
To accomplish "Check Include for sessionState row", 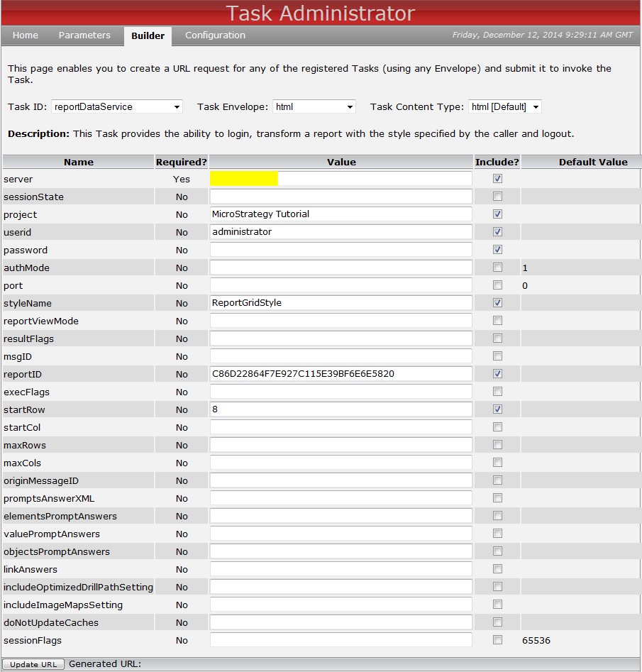I will click(x=497, y=197).
